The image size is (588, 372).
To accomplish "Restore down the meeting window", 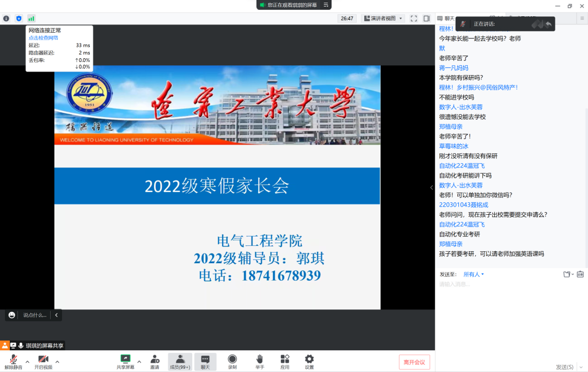I will coord(569,6).
